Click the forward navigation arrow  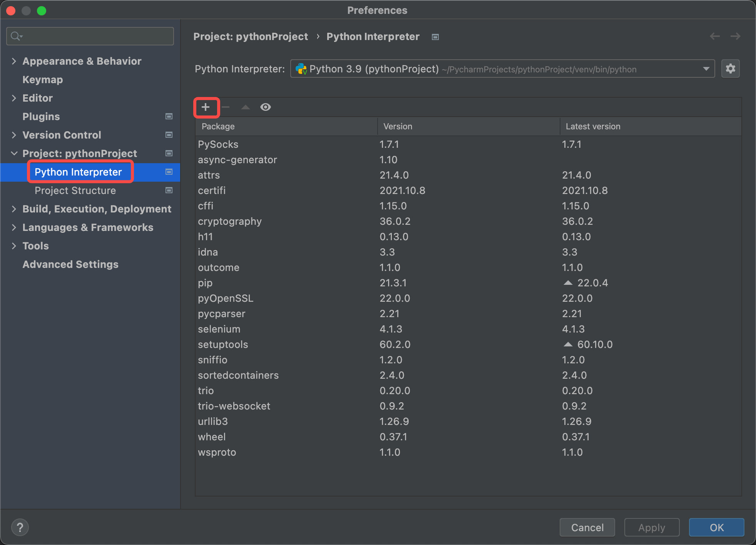click(x=735, y=36)
